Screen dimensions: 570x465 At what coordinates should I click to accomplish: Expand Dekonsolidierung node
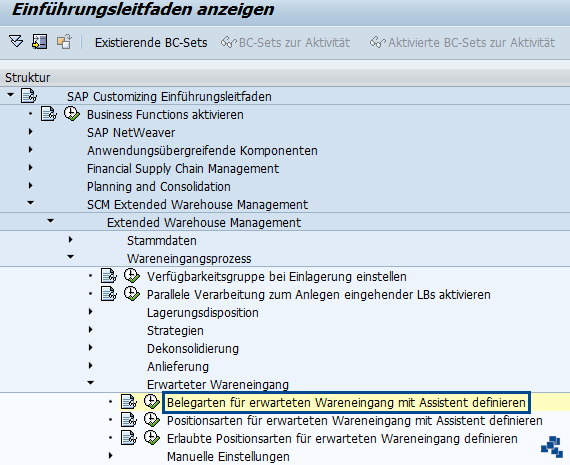tap(91, 348)
